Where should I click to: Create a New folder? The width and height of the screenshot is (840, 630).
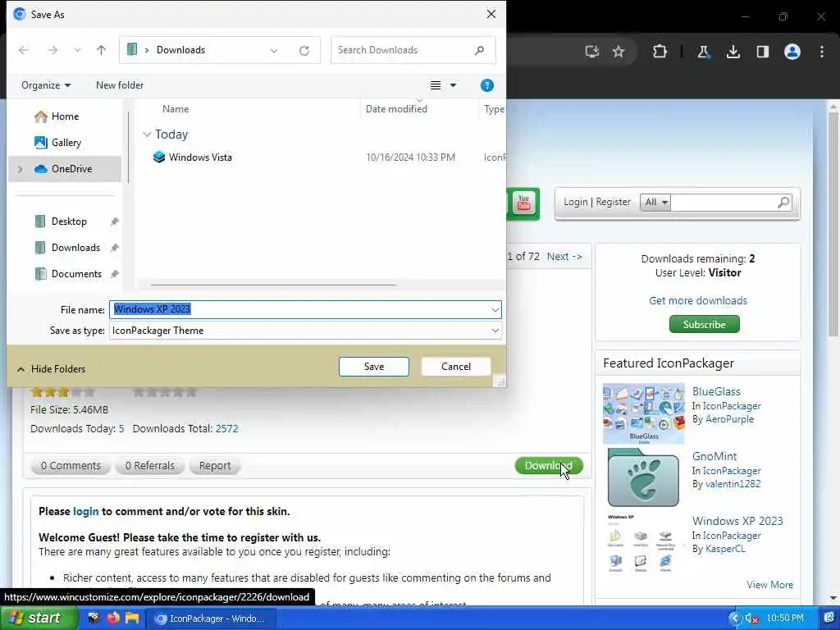[120, 85]
